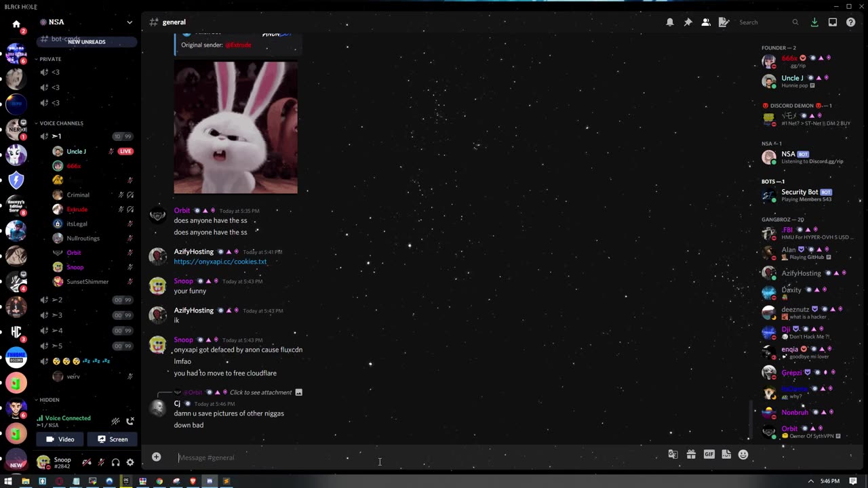Turn on Video camera button
This screenshot has height=488, width=868.
click(x=60, y=439)
